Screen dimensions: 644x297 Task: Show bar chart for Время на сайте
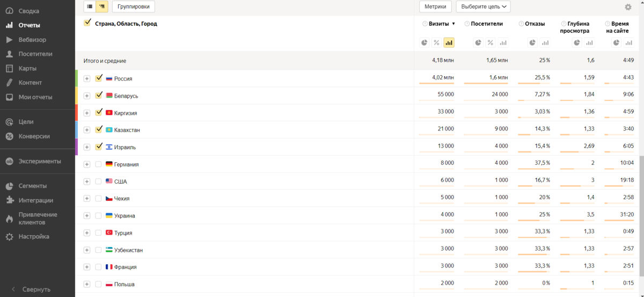pyautogui.click(x=629, y=42)
